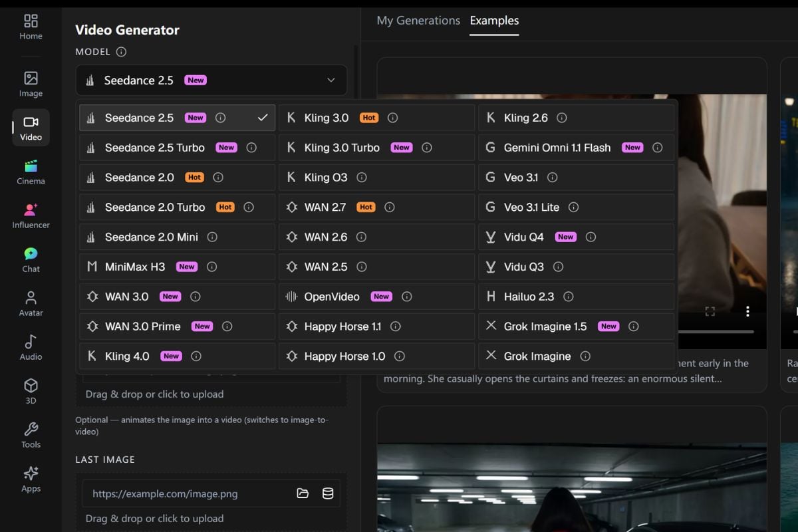This screenshot has height=532, width=798.
Task: Select the OpenVideo model
Action: pyautogui.click(x=376, y=297)
